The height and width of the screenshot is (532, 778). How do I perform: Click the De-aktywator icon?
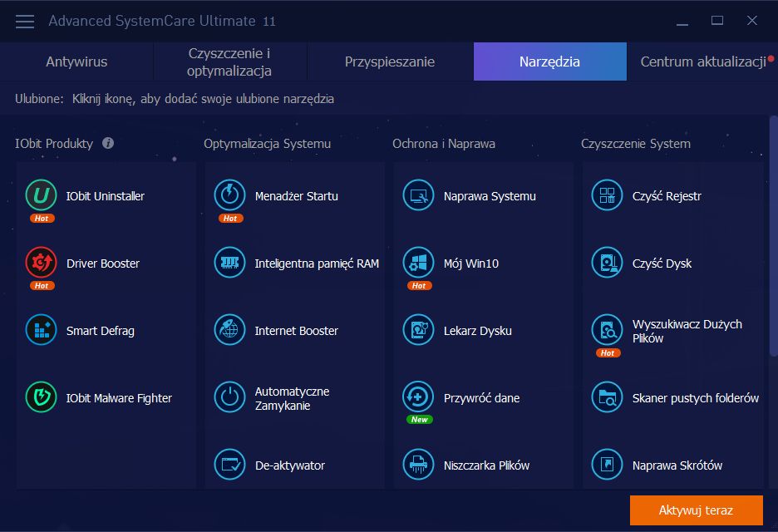tap(229, 465)
